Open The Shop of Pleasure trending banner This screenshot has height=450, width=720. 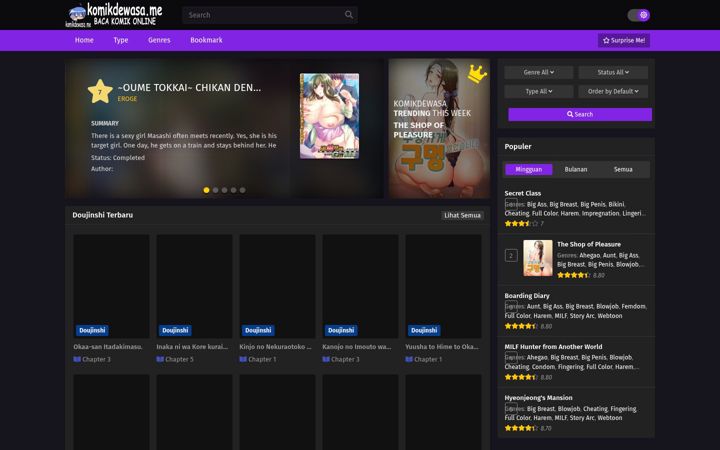(439, 129)
